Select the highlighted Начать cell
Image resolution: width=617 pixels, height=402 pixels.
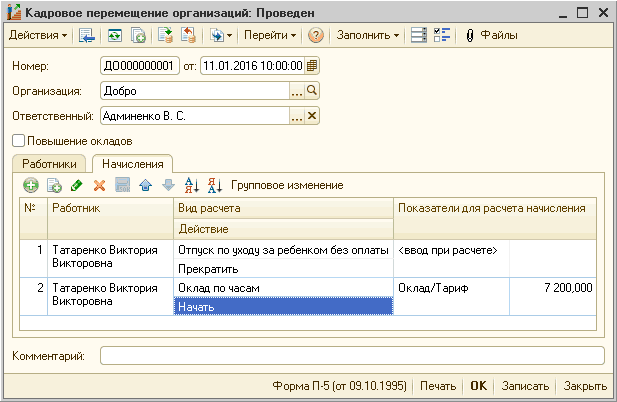pos(283,306)
